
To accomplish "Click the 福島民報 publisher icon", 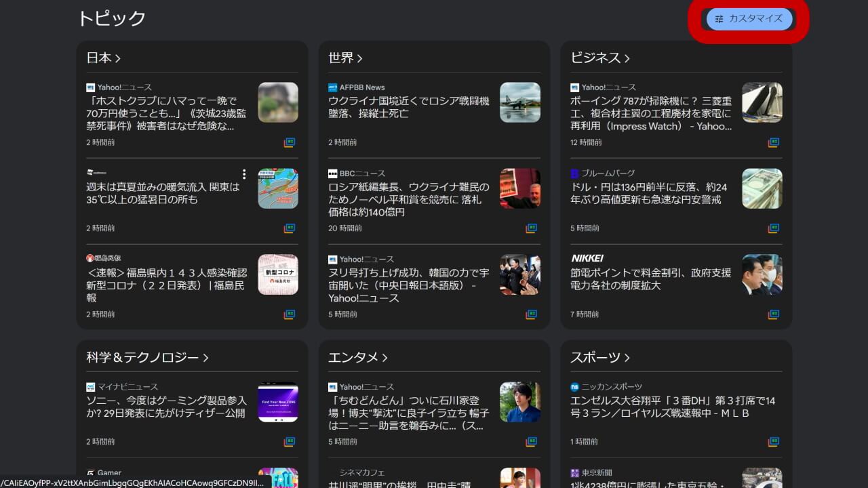I will (x=89, y=258).
